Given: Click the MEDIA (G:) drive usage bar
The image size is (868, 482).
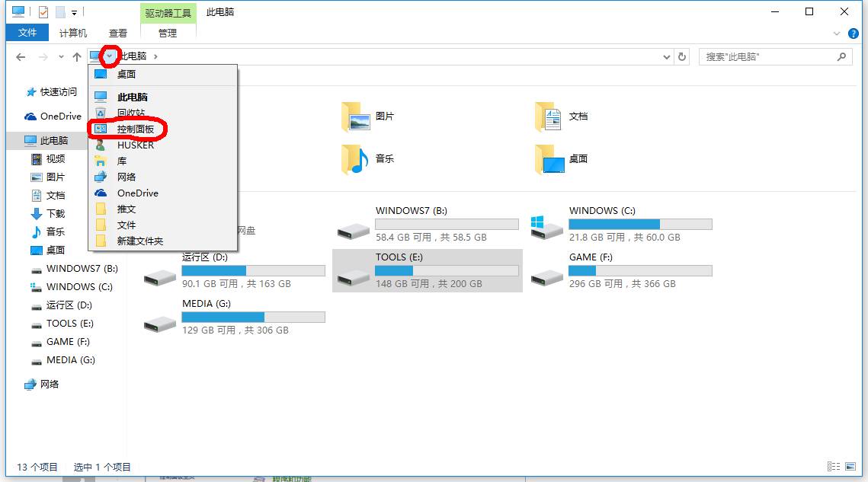Looking at the screenshot, I should coord(253,317).
